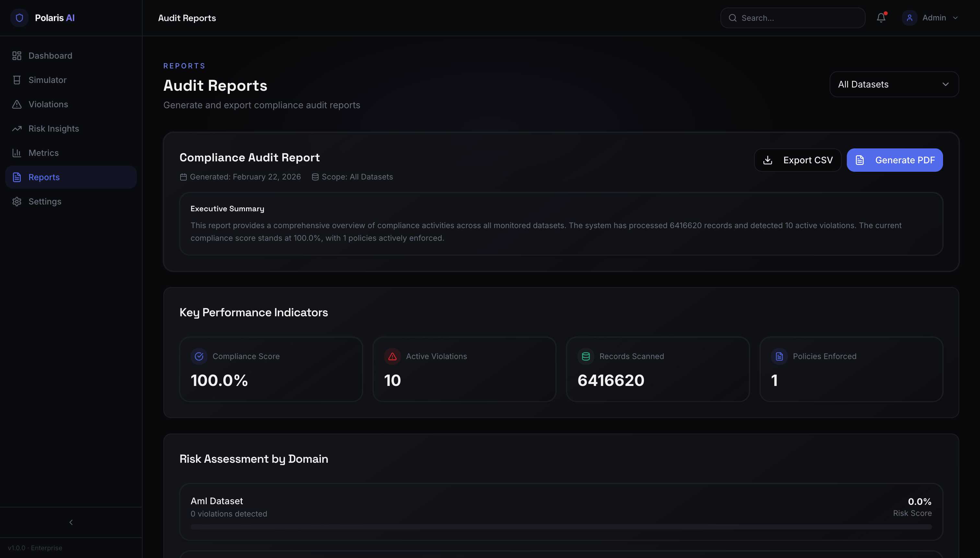The image size is (980, 558).
Task: Open Settings from the sidebar
Action: pyautogui.click(x=71, y=202)
